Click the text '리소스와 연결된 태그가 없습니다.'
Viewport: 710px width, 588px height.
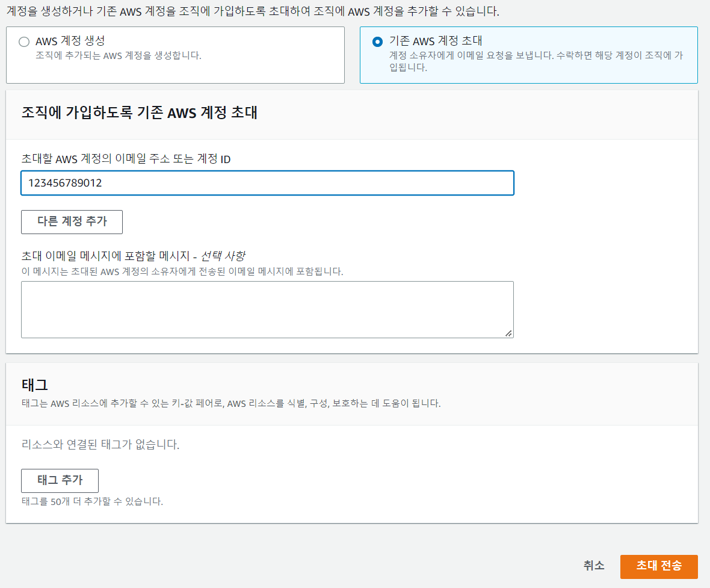click(100, 444)
